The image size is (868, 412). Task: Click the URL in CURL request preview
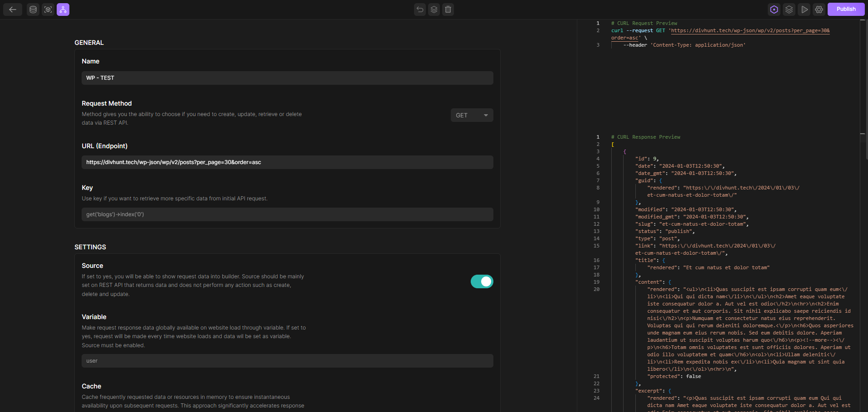point(750,31)
